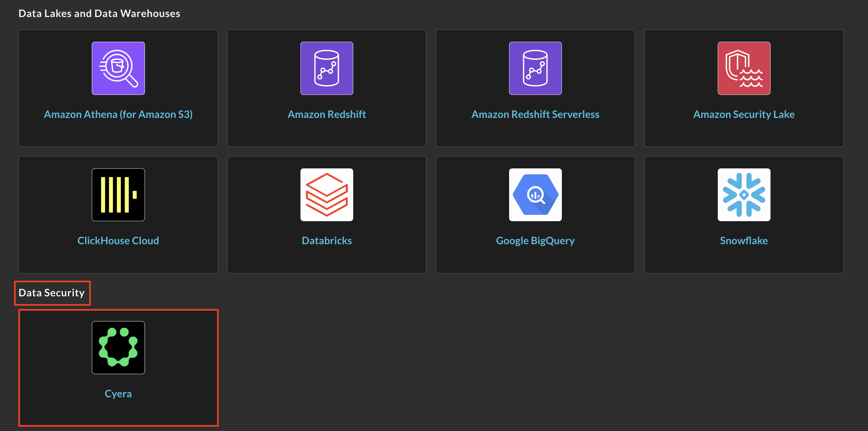Image resolution: width=868 pixels, height=431 pixels.
Task: Click the Amazon Redshift Serverless icon
Action: [x=535, y=68]
